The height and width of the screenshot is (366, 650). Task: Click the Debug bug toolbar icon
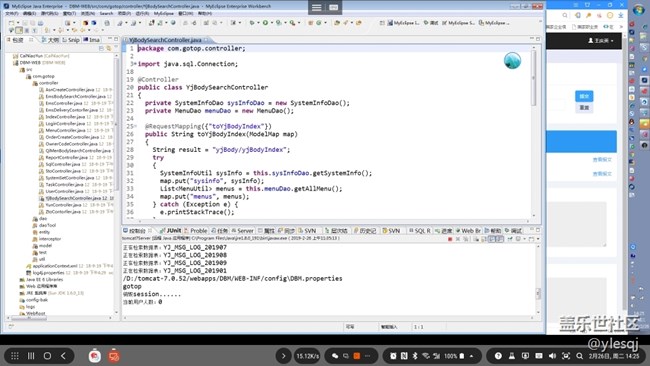(252, 23)
